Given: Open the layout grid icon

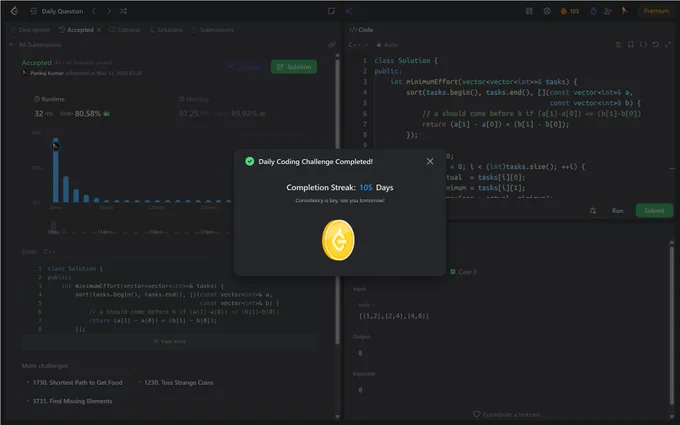Looking at the screenshot, I should [x=529, y=11].
